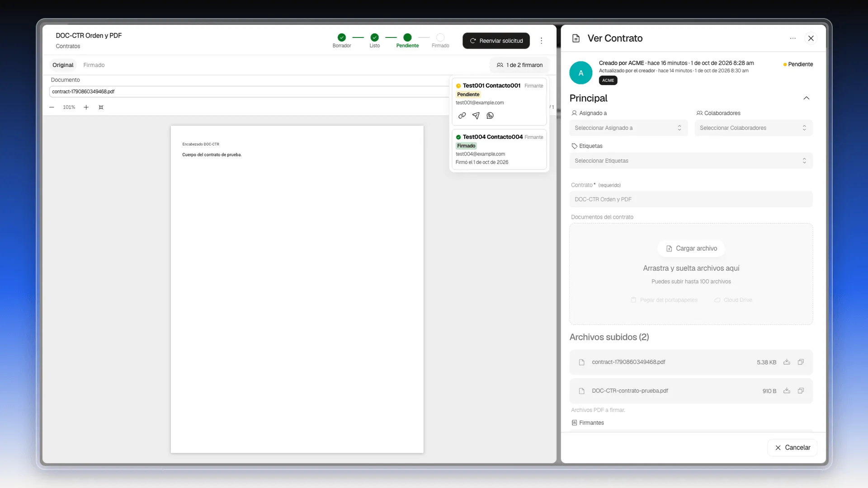Download contract-1790860349468.pdf file

pyautogui.click(x=787, y=362)
